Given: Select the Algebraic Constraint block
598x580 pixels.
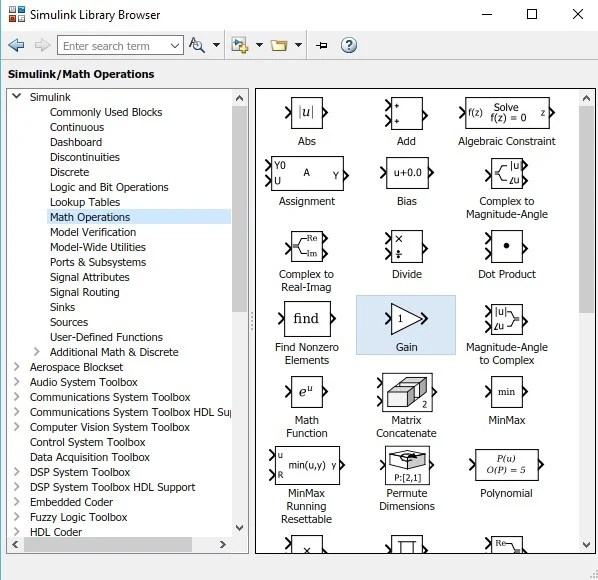Looking at the screenshot, I should [506, 113].
